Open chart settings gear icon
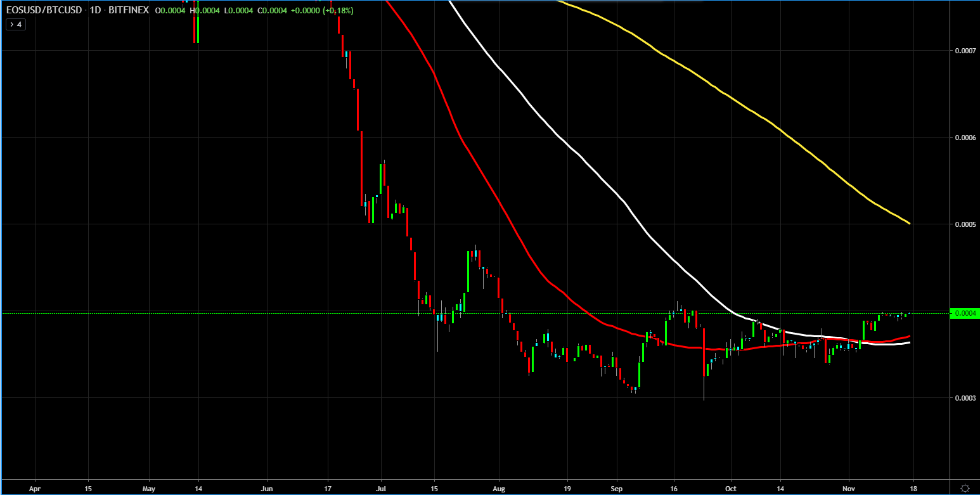This screenshot has height=495, width=980. (965, 488)
